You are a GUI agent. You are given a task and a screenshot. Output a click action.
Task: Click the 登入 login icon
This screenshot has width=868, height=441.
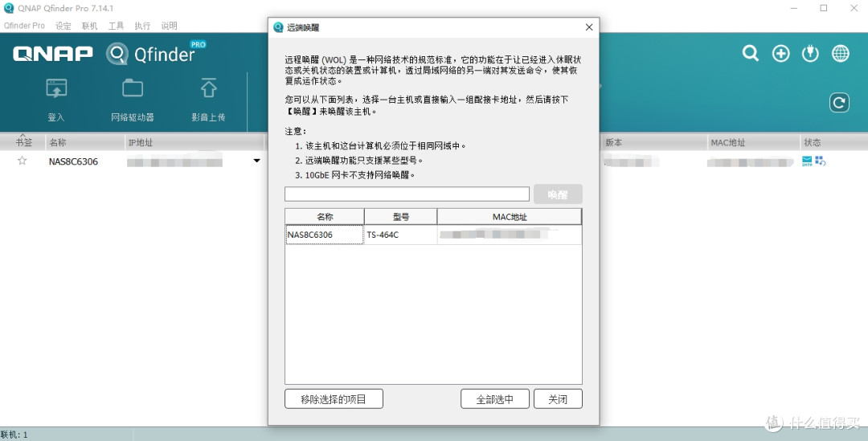56,88
